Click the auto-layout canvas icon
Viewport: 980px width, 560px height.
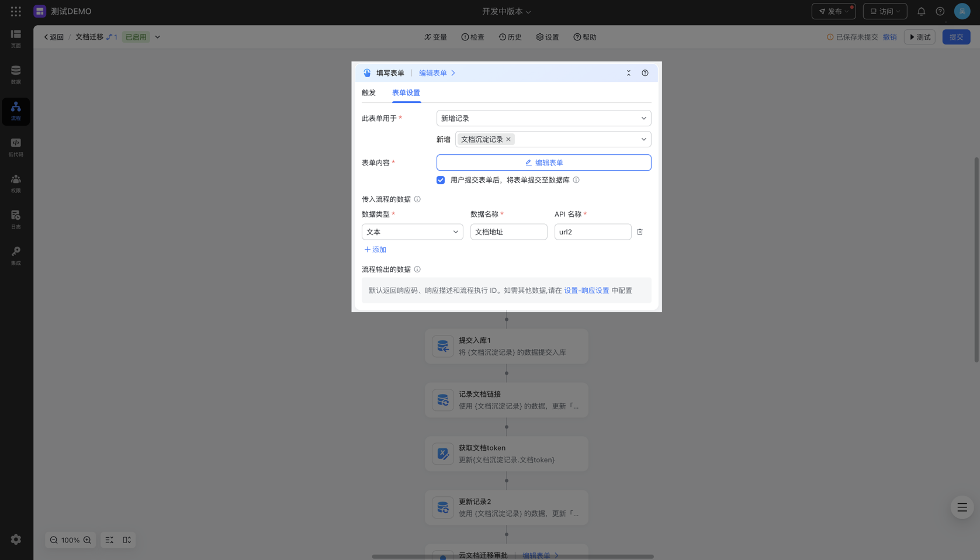click(x=109, y=540)
